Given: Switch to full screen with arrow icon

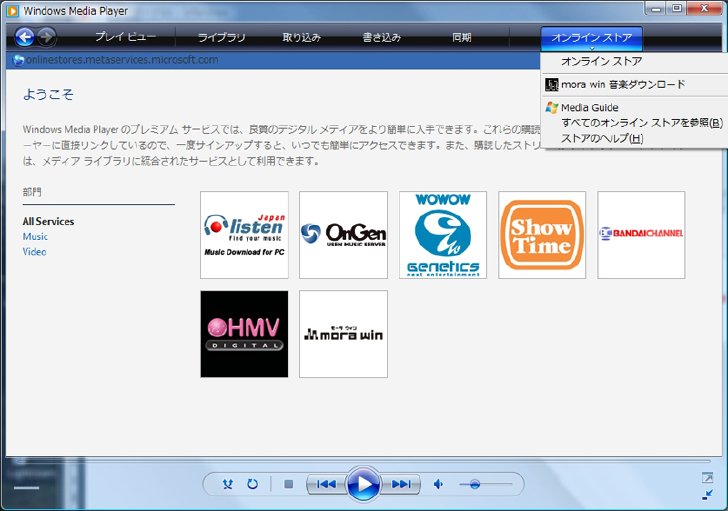Looking at the screenshot, I should 707,477.
